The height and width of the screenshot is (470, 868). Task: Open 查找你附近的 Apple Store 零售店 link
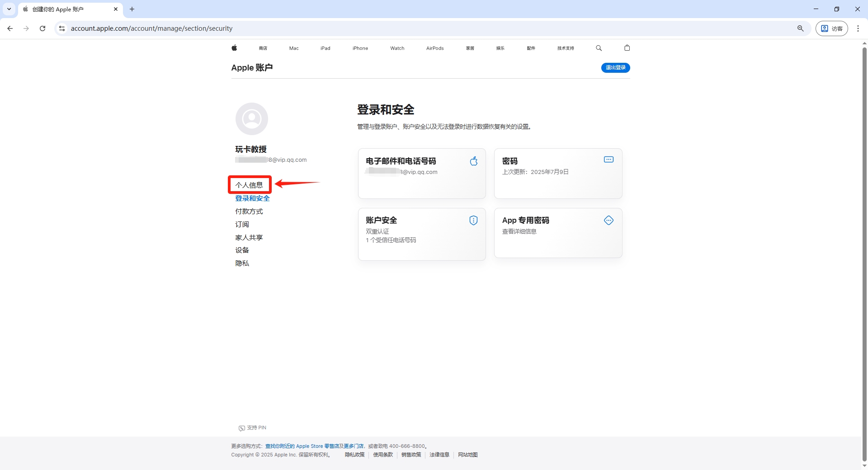pyautogui.click(x=302, y=446)
